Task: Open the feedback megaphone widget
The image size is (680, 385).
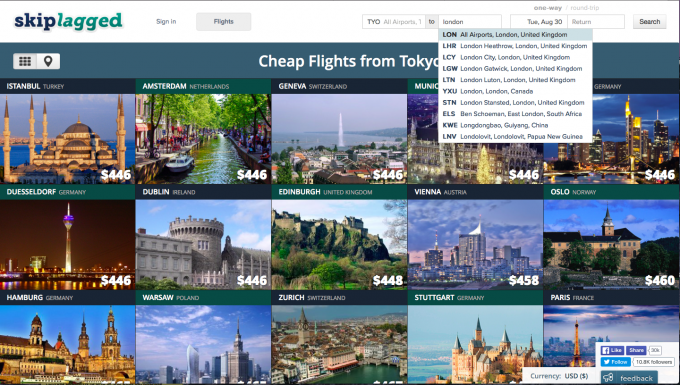Action: [x=629, y=378]
